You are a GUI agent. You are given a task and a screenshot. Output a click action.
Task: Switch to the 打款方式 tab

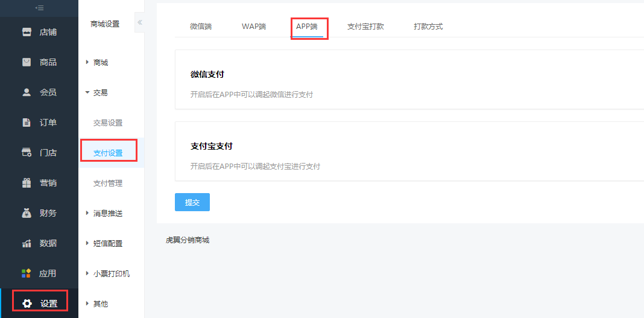point(428,27)
